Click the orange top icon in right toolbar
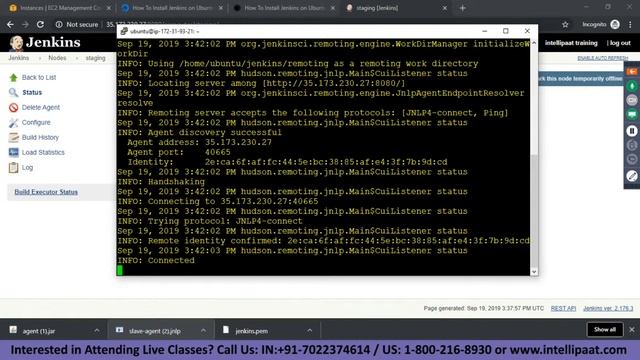This screenshot has width=640, height=360. pos(632,71)
